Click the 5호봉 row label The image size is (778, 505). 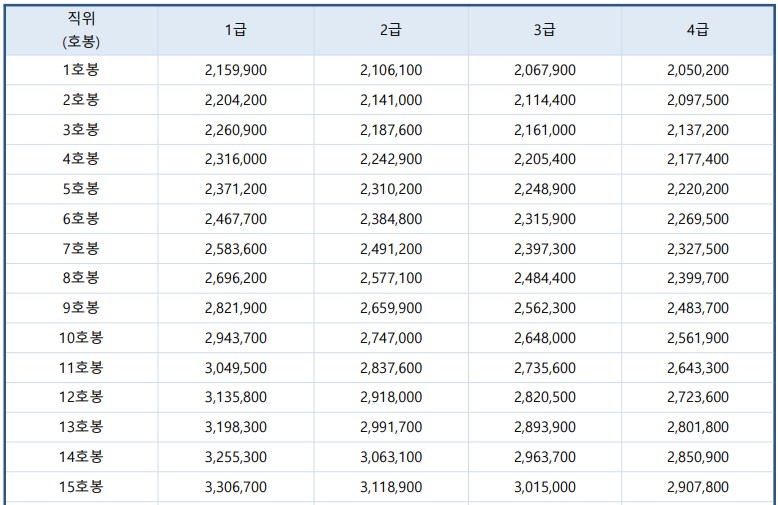point(81,189)
